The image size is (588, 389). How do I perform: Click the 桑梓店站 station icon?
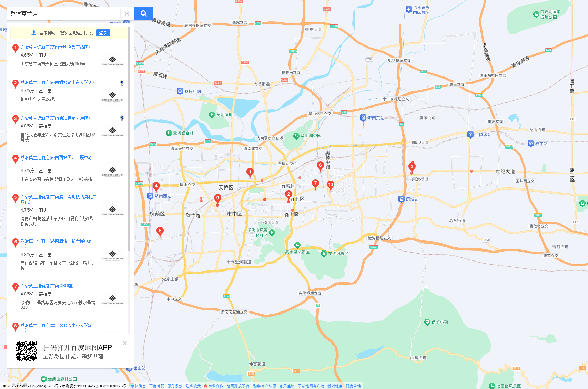180,91
